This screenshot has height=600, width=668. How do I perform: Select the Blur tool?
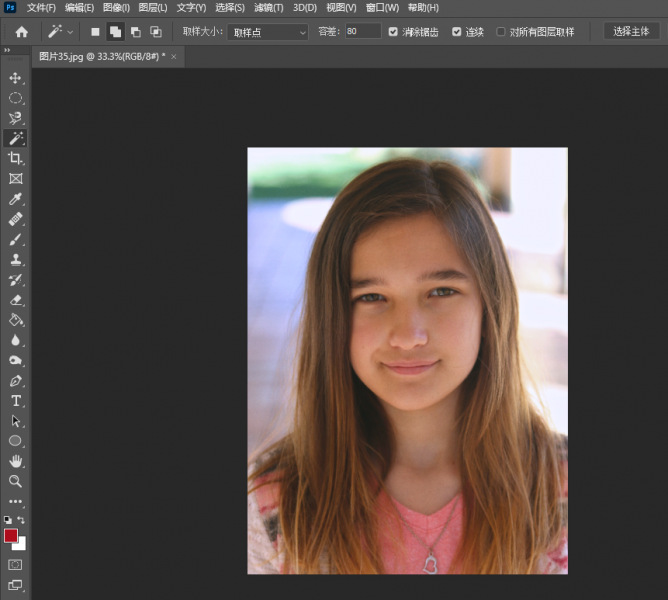tap(15, 340)
